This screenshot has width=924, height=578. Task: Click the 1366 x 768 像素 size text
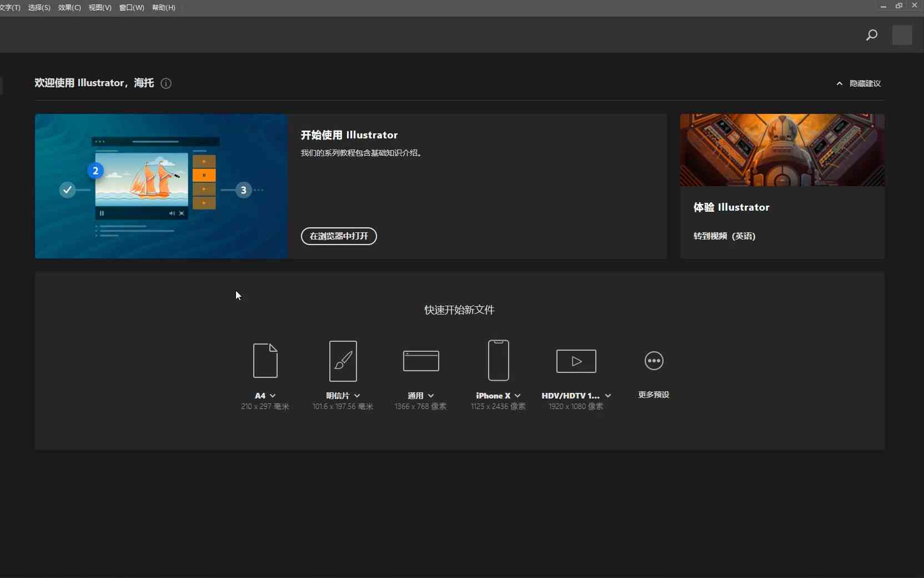click(420, 407)
